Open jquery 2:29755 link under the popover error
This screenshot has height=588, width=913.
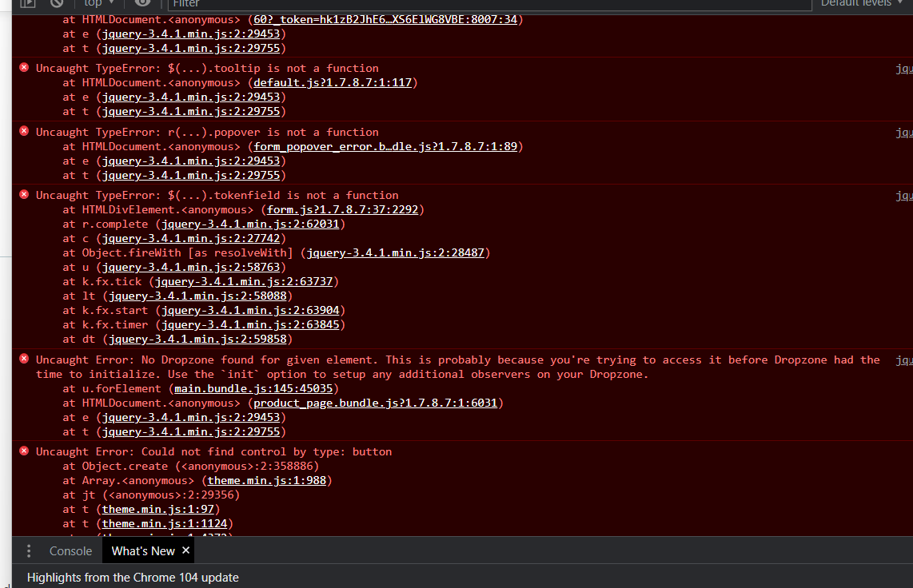pyautogui.click(x=191, y=175)
